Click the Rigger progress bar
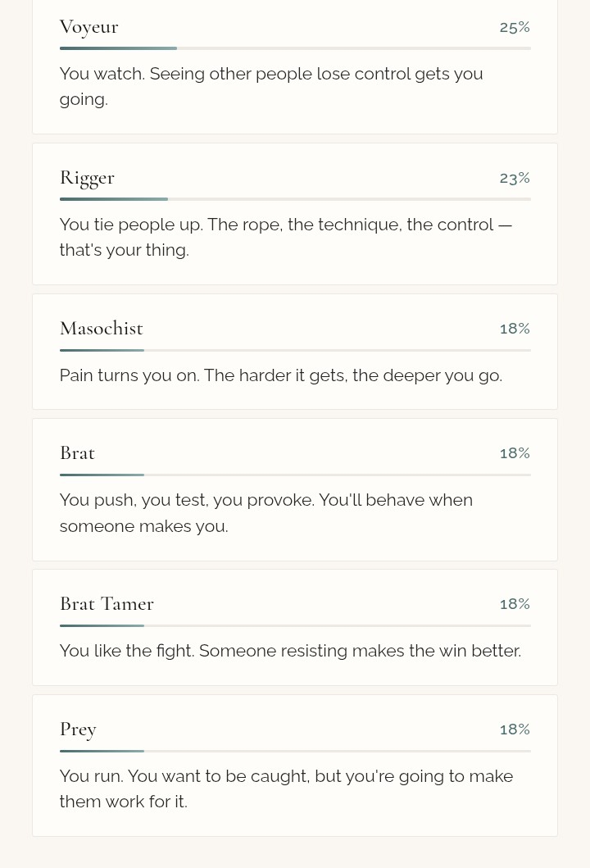The height and width of the screenshot is (868, 590). tap(295, 199)
